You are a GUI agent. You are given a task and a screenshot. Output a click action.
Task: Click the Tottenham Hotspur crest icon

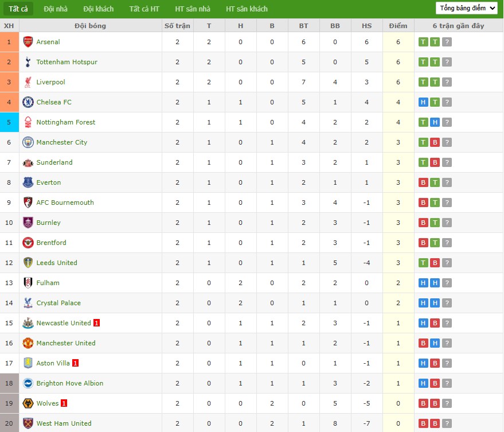click(x=28, y=62)
